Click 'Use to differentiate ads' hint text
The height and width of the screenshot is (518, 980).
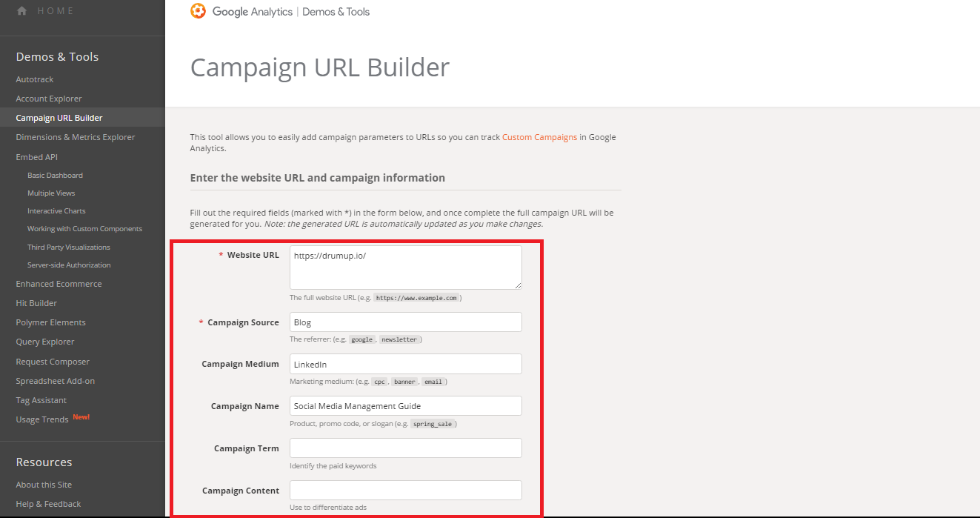(x=328, y=508)
